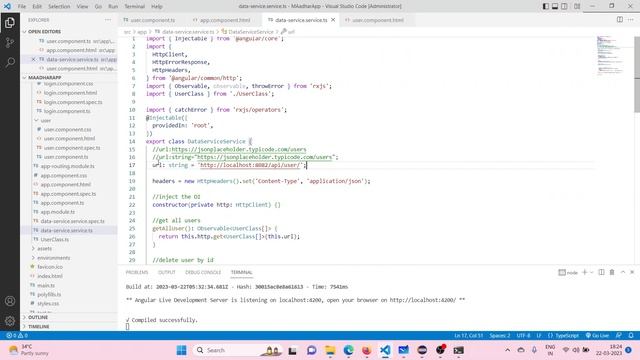This screenshot has height=360, width=640.
Task: Open the File menu
Action: click(x=22, y=7)
